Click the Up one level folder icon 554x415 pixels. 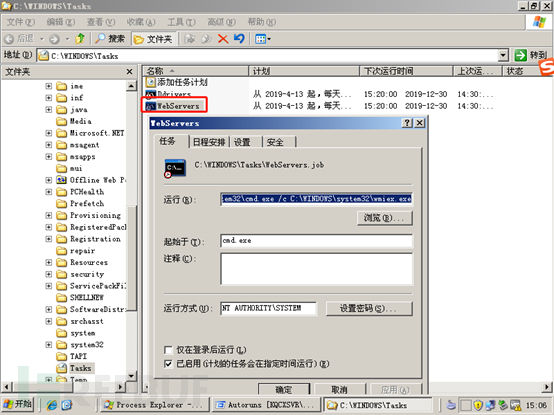click(x=80, y=38)
